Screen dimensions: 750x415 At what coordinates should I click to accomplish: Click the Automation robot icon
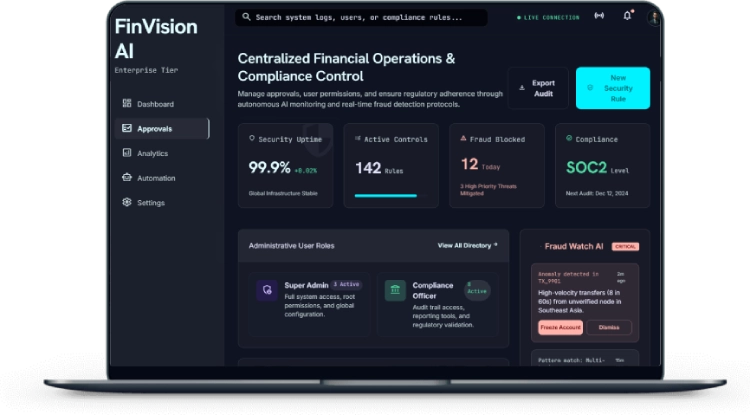point(127,177)
